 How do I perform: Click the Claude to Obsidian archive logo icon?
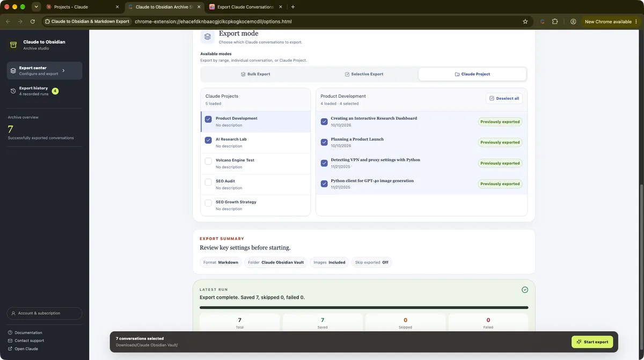(x=13, y=45)
